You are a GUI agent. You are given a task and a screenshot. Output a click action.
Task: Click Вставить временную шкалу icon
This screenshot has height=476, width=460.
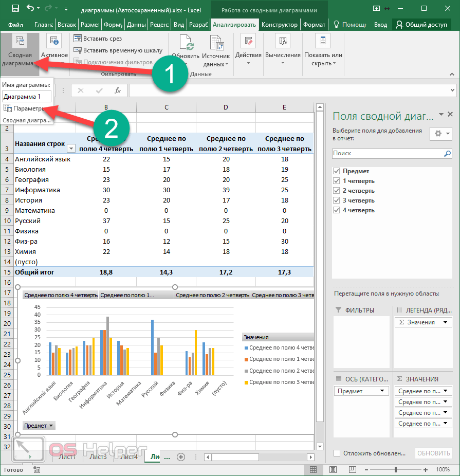tap(78, 50)
